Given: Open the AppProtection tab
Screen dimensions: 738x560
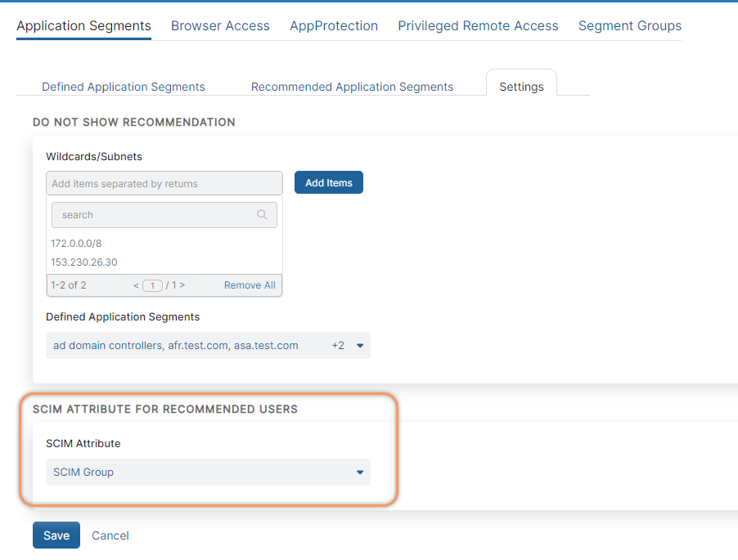Looking at the screenshot, I should coord(334,26).
